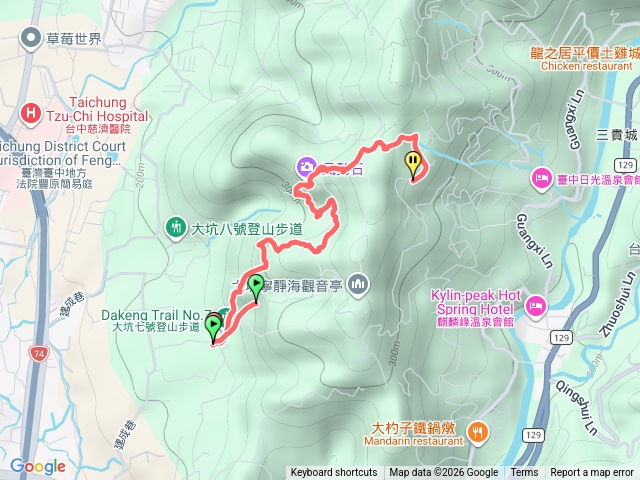Click the Taichung Tzu-Chi Hospital red H icon
The width and height of the screenshot is (640, 480).
[31, 113]
